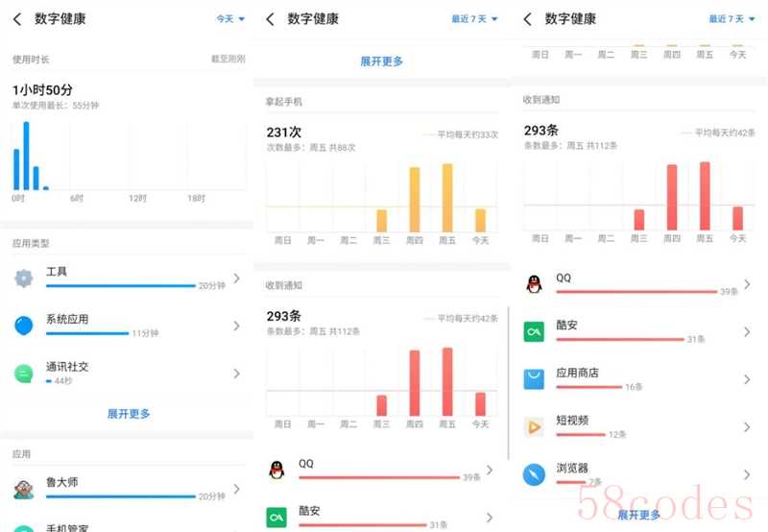768x532 pixels.
Task: Tap the 系统应用 11分钟 usage bar
Action: pos(87,333)
